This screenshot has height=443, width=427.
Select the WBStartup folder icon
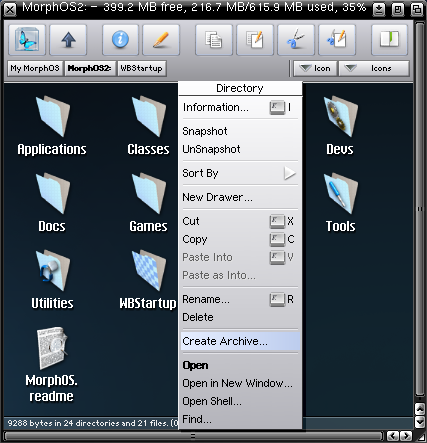148,280
